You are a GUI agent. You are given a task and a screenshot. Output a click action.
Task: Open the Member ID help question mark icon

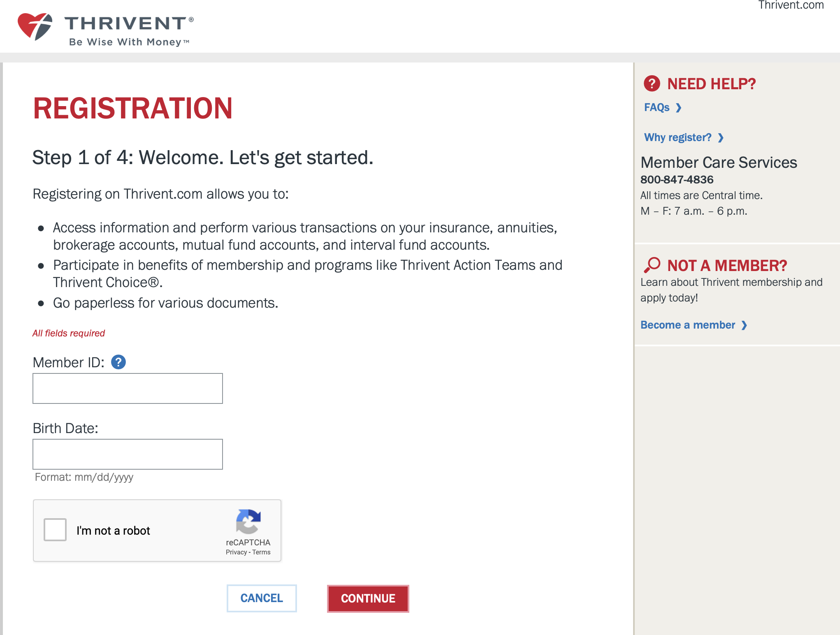[118, 362]
